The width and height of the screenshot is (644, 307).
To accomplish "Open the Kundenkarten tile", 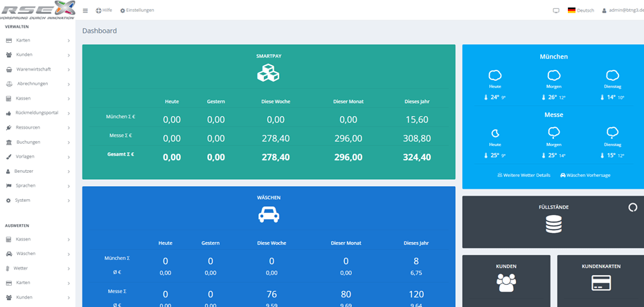I will (601, 281).
